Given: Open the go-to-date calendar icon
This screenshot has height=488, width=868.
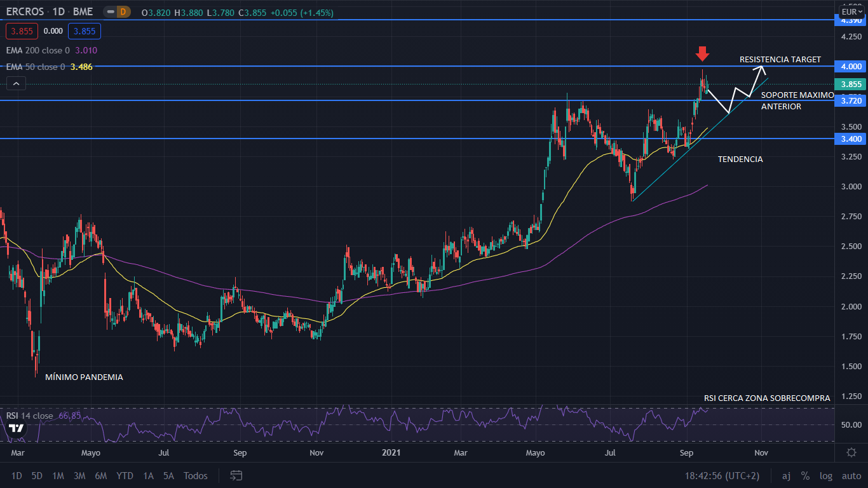Looking at the screenshot, I should click(x=236, y=475).
